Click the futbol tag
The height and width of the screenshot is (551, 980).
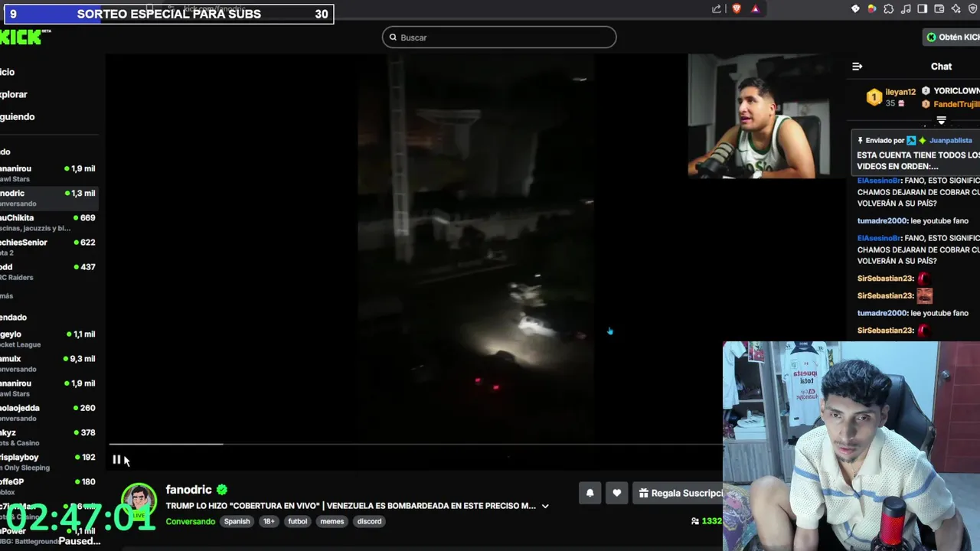point(297,521)
